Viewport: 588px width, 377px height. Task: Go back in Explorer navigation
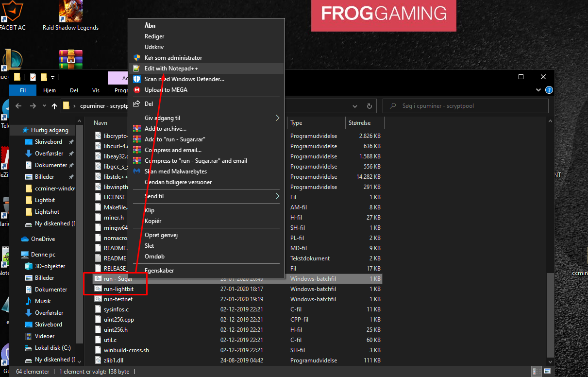pos(18,106)
